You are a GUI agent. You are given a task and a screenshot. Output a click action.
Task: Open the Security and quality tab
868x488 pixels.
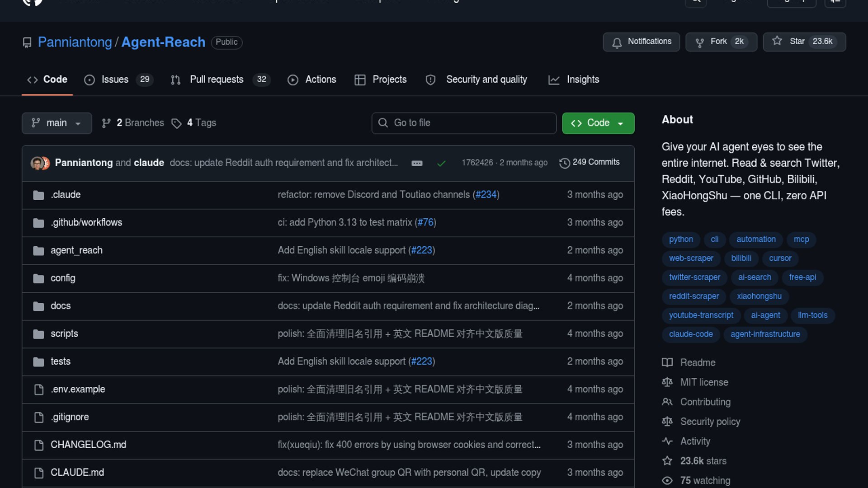476,80
